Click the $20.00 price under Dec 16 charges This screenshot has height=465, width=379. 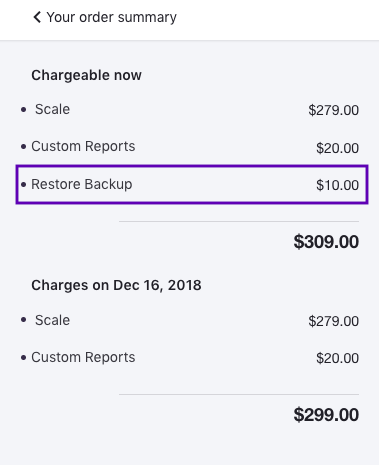point(337,358)
